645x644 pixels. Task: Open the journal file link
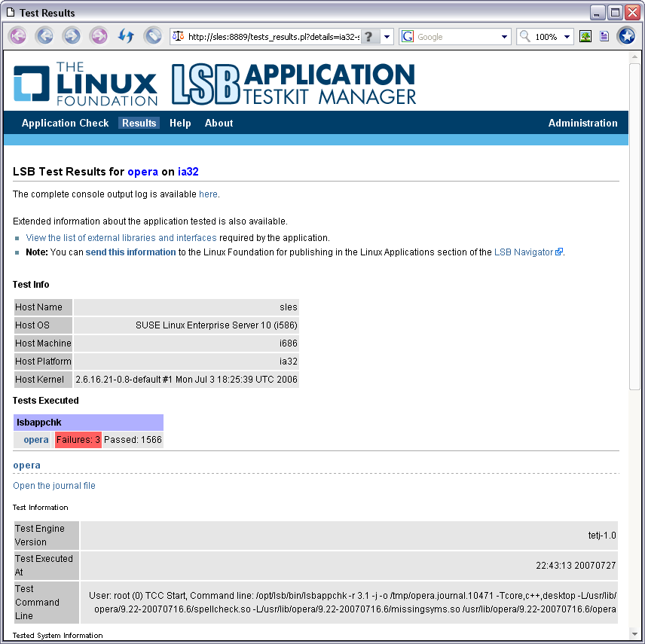[54, 486]
